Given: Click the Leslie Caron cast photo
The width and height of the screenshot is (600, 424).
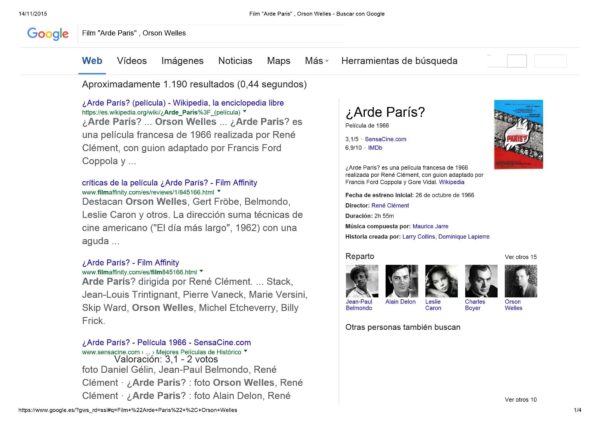Looking at the screenshot, I should (442, 281).
